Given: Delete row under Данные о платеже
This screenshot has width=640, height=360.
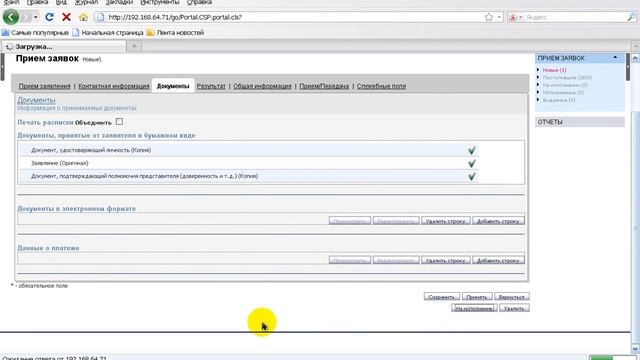Looking at the screenshot, I should [x=446, y=260].
